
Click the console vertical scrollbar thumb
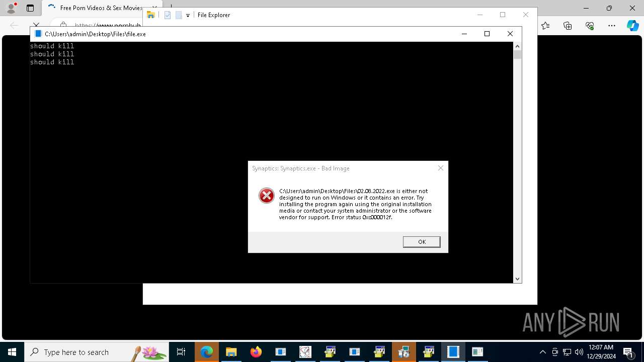[517, 55]
